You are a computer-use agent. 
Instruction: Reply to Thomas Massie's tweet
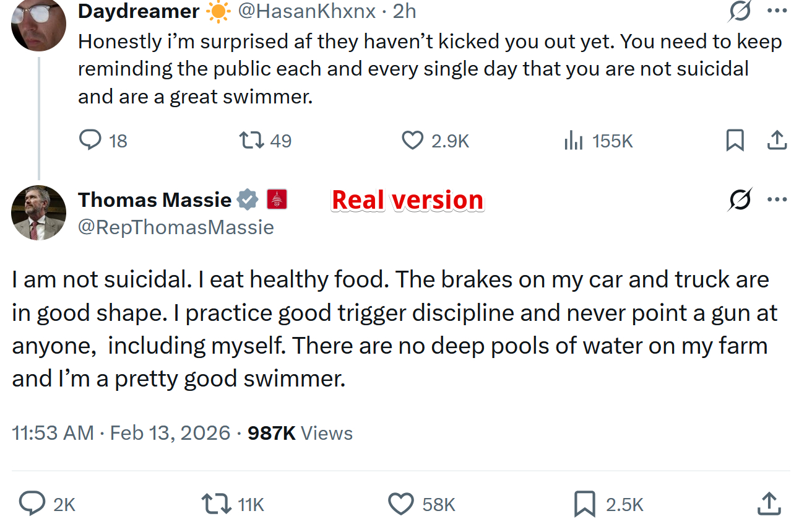point(31,504)
